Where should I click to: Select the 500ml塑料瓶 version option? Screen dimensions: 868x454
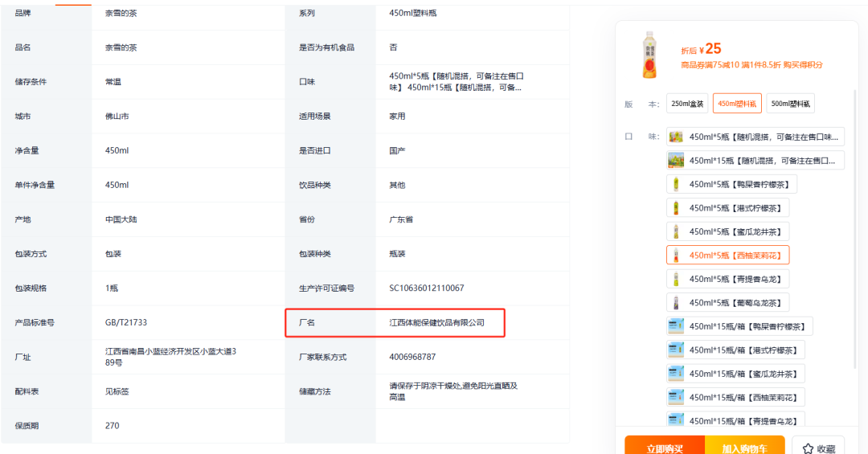coord(790,104)
